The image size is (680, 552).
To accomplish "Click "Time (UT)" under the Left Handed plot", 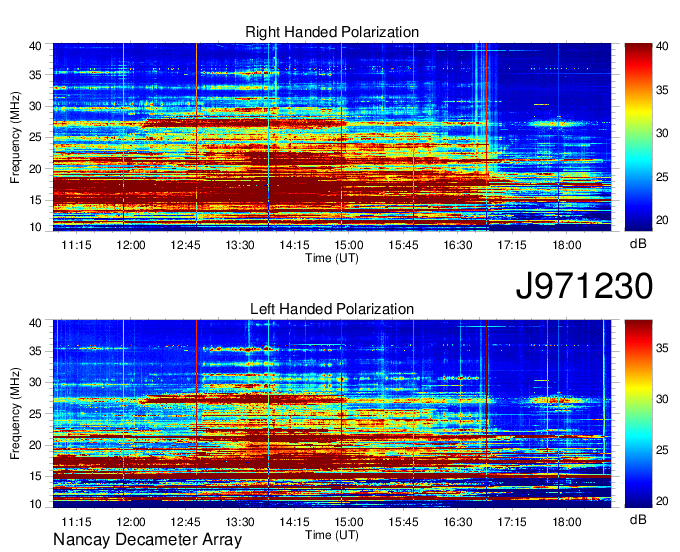I will point(332,535).
